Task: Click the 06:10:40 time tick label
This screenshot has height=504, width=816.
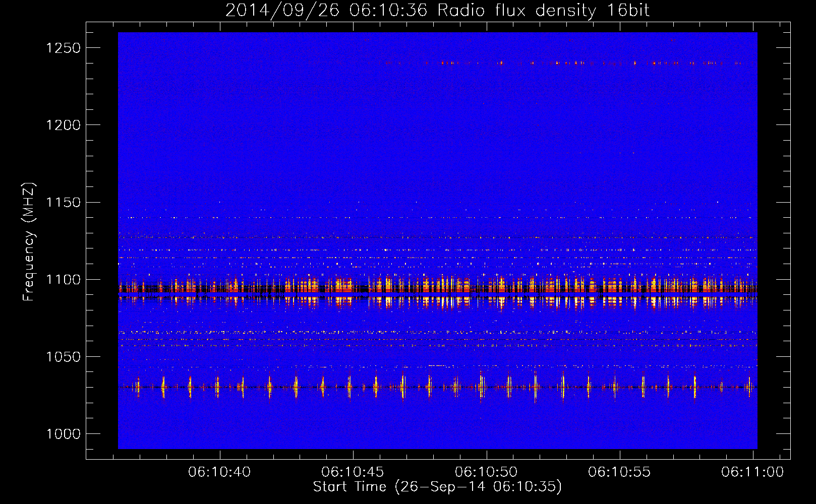Action: [219, 472]
